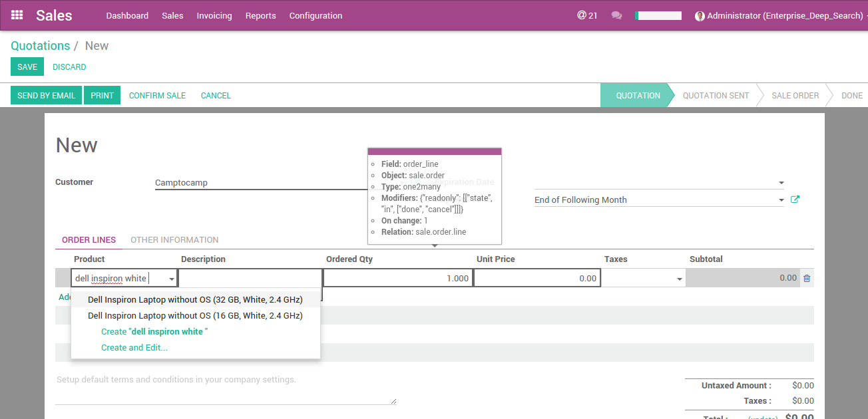The image size is (868, 419).
Task: Select Dell Inspiron Laptop 16 GB White option
Action: [x=195, y=316]
